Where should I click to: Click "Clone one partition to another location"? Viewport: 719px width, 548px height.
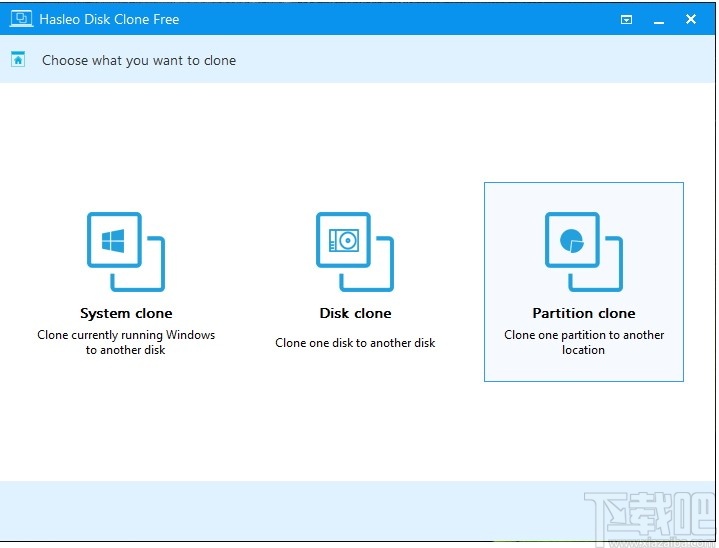584,342
